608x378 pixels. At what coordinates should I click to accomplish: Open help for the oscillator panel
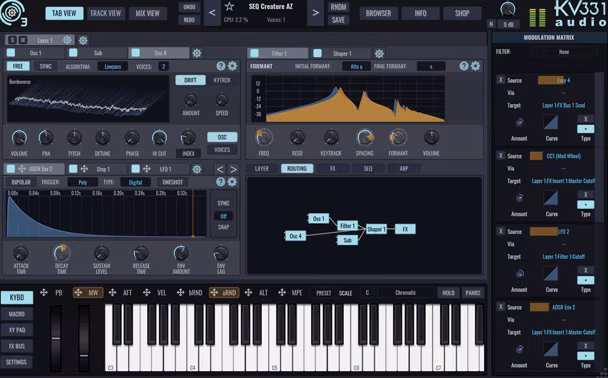click(221, 66)
